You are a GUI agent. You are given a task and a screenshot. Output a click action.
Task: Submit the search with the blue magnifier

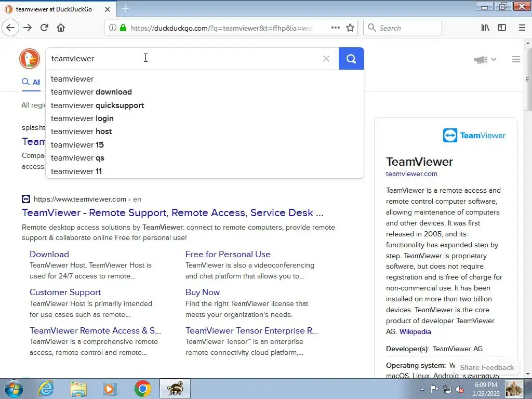pos(351,59)
